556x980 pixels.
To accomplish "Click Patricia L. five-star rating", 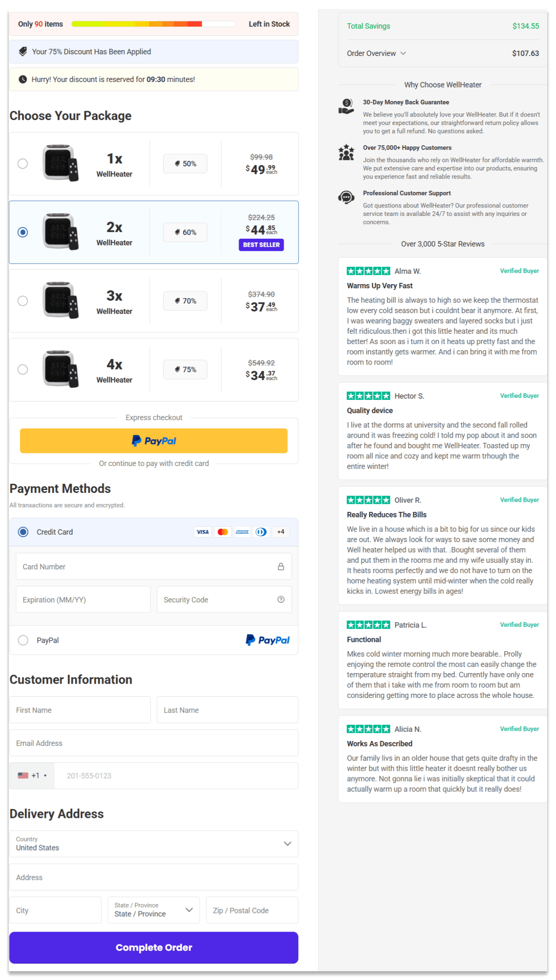I will [368, 625].
